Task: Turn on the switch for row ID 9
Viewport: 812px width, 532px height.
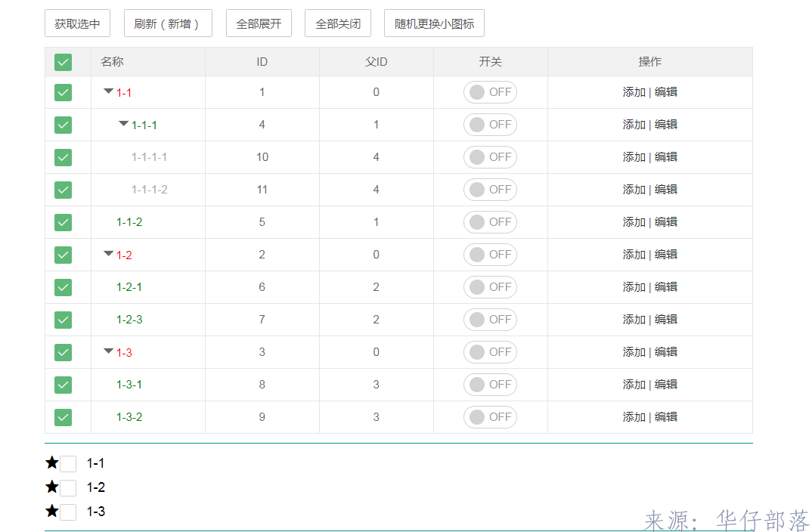Action: (x=490, y=417)
